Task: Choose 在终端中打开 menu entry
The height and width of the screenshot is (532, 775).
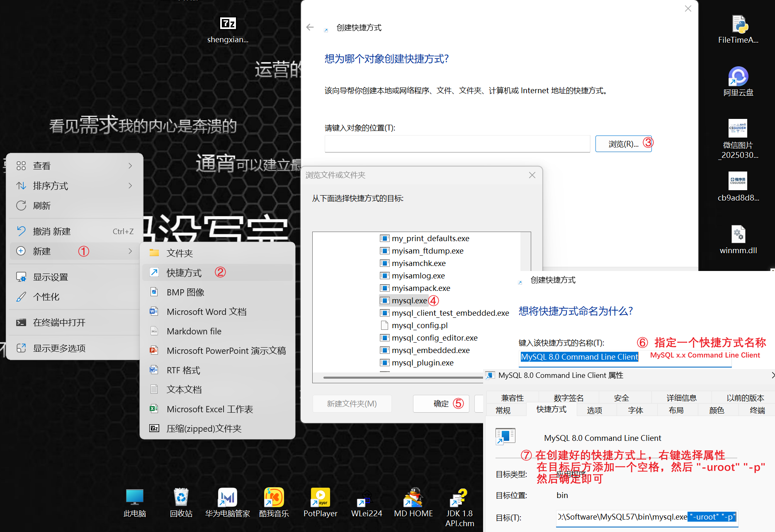Action: 75,322
